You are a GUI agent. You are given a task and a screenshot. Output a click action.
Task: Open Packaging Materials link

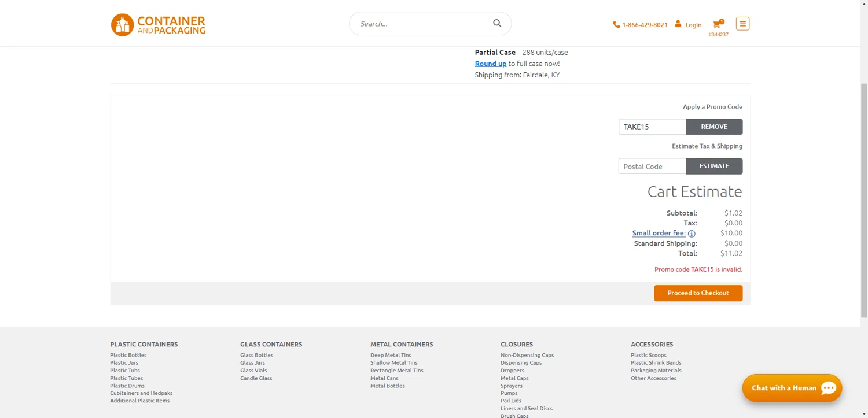(656, 370)
